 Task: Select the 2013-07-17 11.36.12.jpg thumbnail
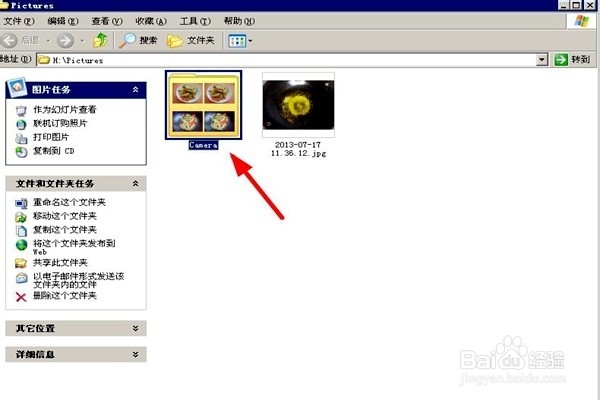298,105
